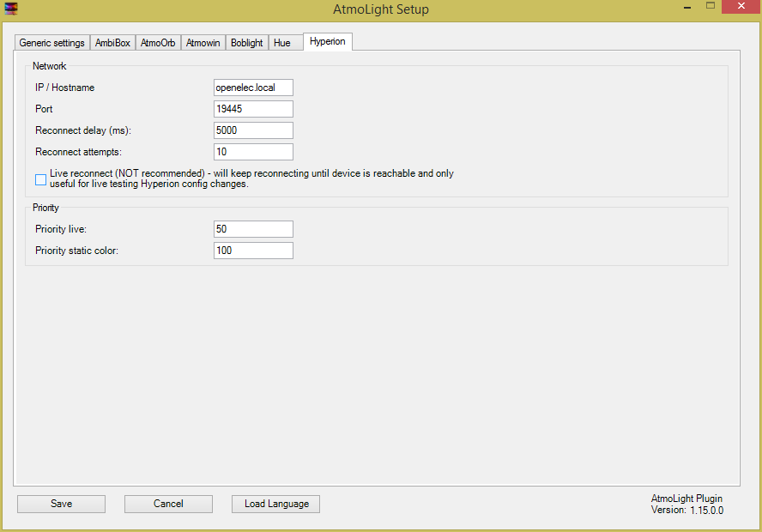Click the 'Version: 1.15.0.0' text
The image size is (762, 532).
687,511
